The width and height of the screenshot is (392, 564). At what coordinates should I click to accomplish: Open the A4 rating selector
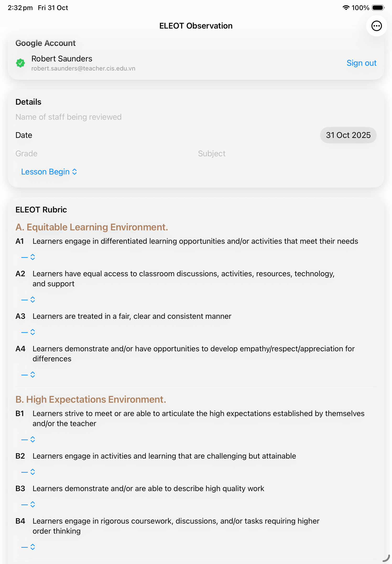pyautogui.click(x=28, y=374)
